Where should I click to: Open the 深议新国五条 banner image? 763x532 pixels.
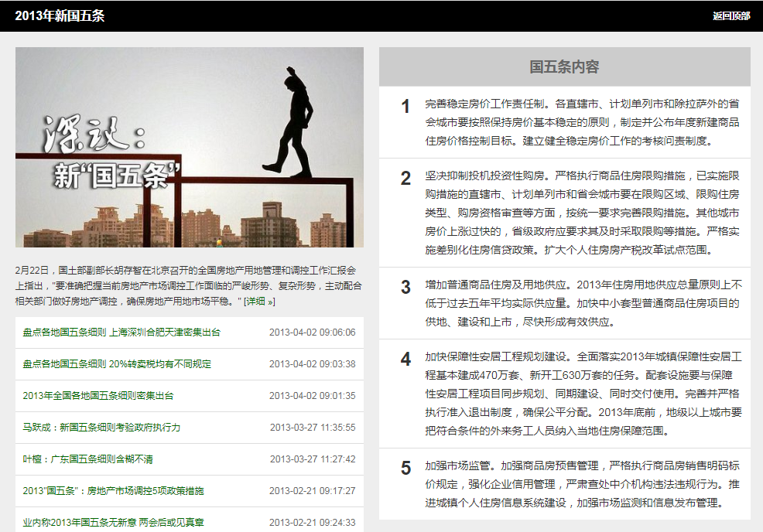(190, 147)
